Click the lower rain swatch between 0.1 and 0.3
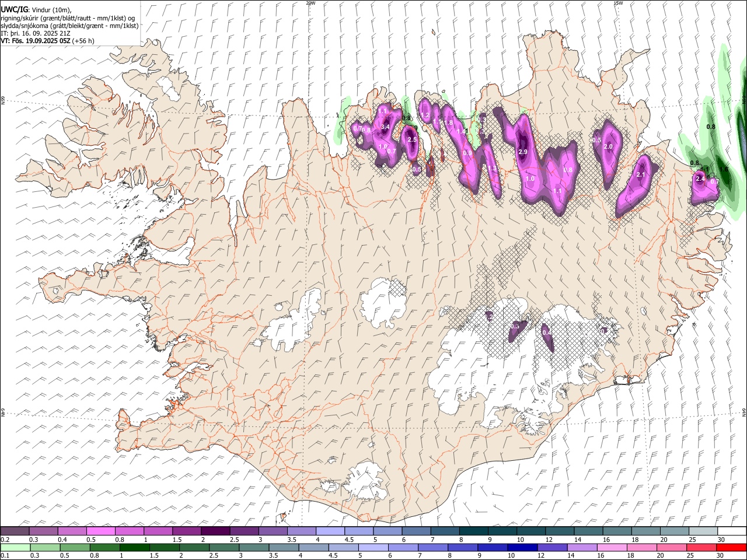 click(15, 548)
